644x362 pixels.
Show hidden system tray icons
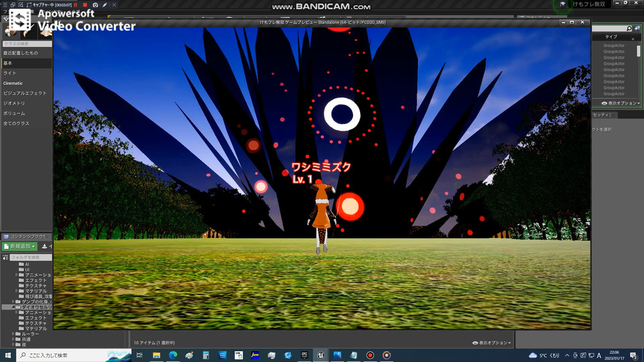(x=568, y=355)
